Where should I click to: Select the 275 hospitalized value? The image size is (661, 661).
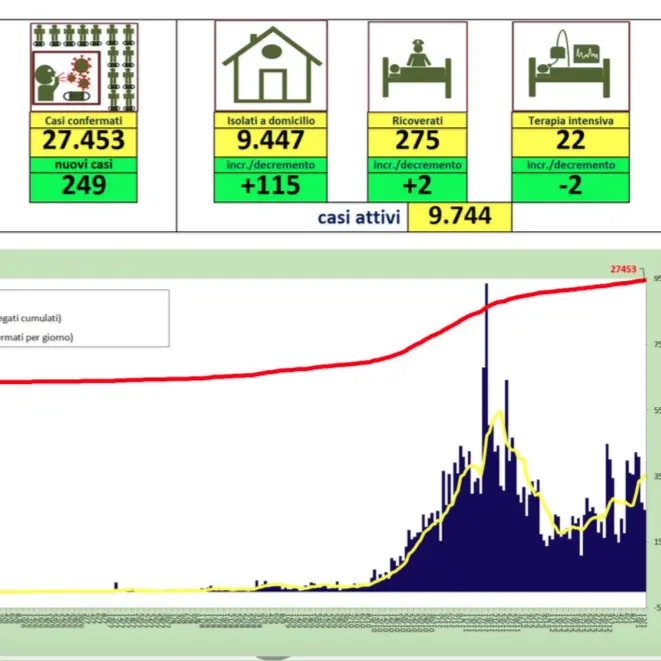(417, 140)
